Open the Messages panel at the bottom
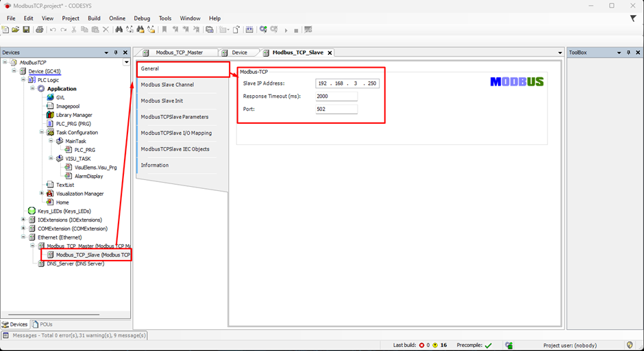The width and height of the screenshot is (644, 351). 75,335
